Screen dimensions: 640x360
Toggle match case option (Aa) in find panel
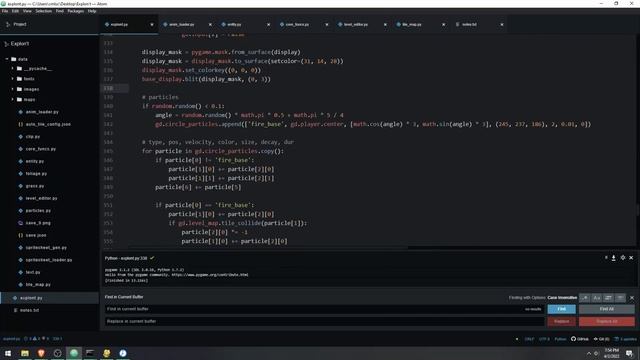coord(597,298)
